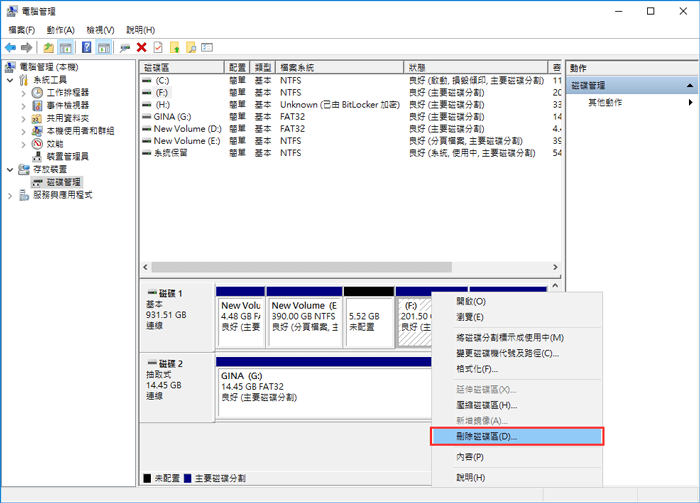Image resolution: width=700 pixels, height=503 pixels.
Task: Select 效能 in the tree
Action: point(55,144)
